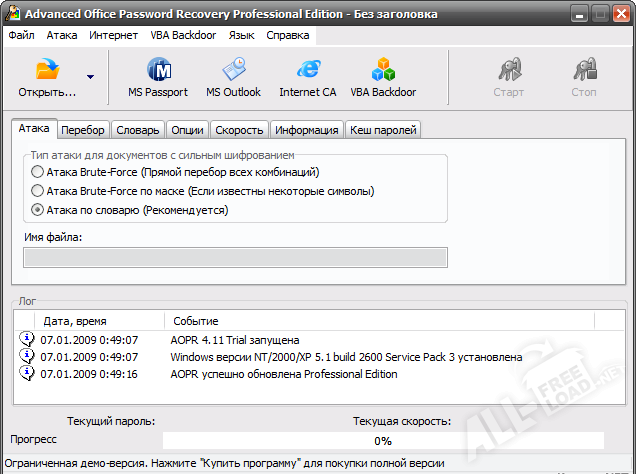637x474 pixels.
Task: Click the Имя файла path field
Action: click(235, 258)
